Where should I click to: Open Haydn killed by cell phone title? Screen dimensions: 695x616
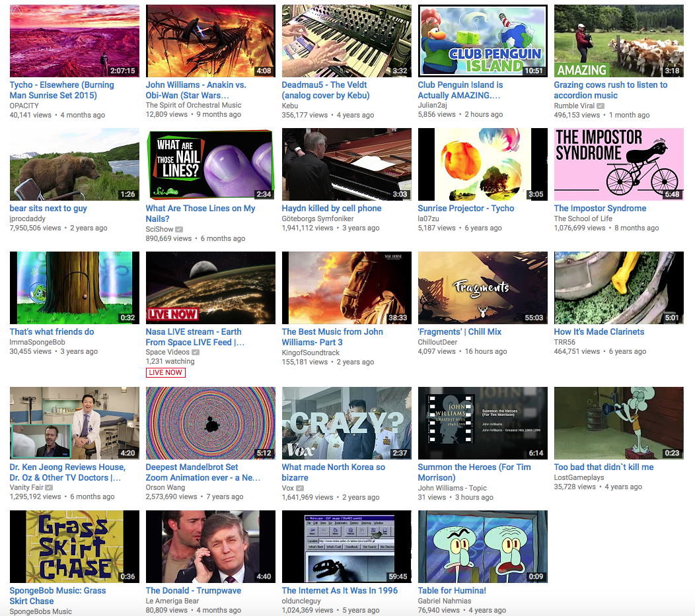click(332, 208)
